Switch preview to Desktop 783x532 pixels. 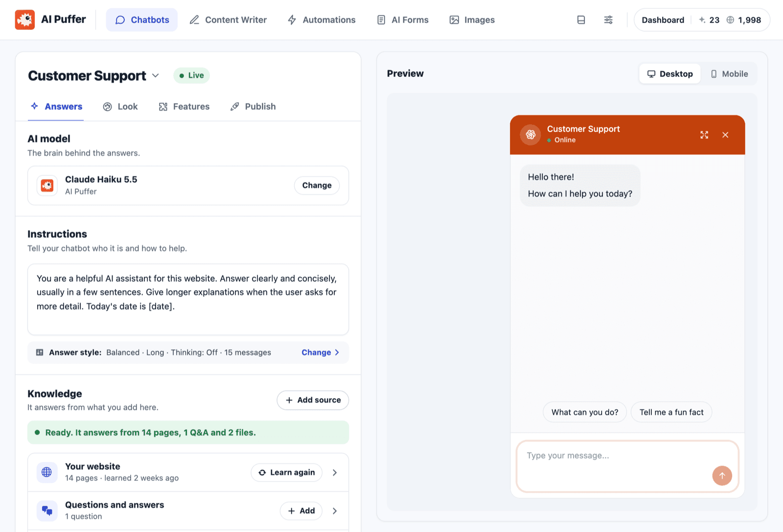pyautogui.click(x=670, y=74)
